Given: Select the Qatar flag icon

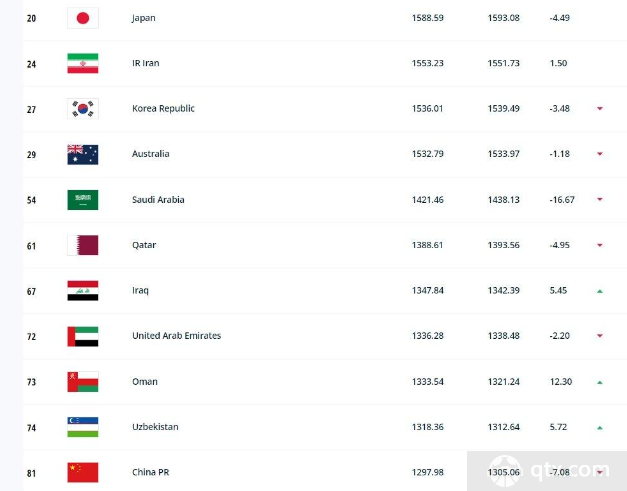Looking at the screenshot, I should click(x=83, y=245).
